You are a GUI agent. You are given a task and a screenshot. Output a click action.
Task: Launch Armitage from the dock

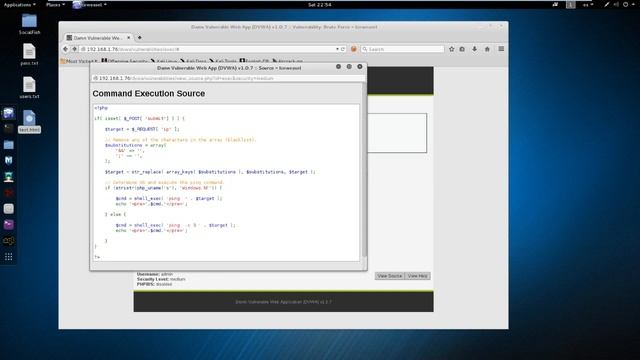9,177
